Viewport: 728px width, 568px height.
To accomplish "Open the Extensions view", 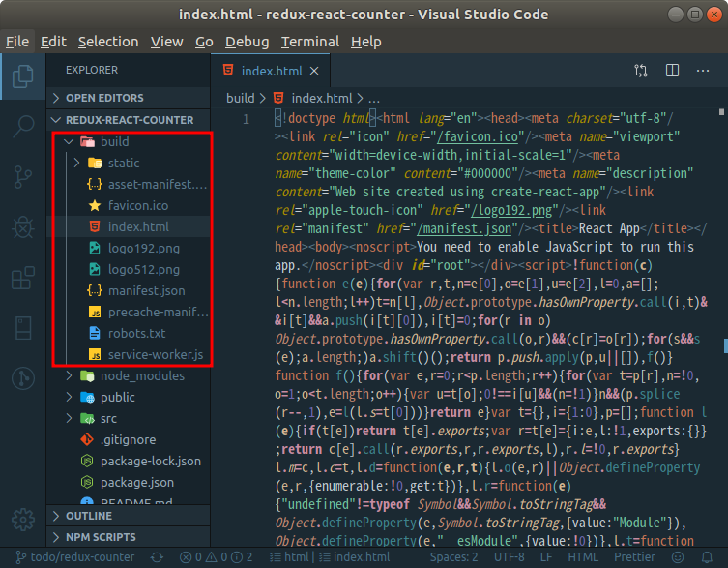I will coord(23,278).
